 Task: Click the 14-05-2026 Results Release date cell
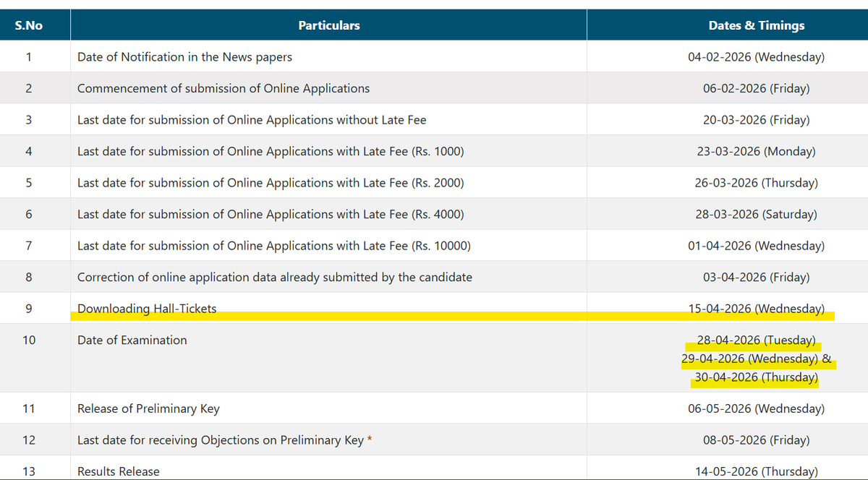[757, 471]
